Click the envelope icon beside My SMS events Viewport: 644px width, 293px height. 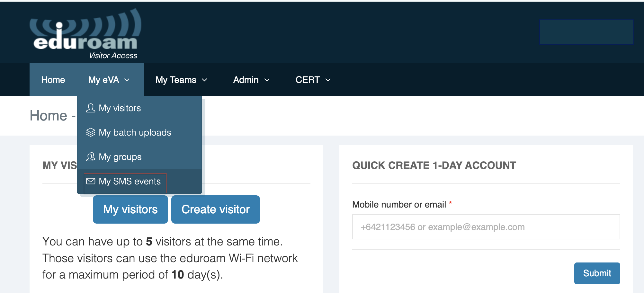(90, 181)
